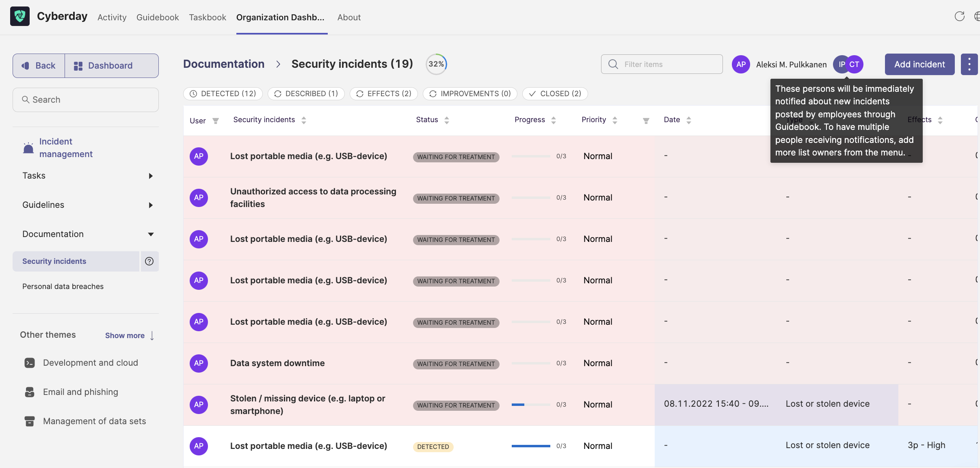Click the 32% progress circle indicator
Viewport: 980px width, 468px height.
[436, 64]
